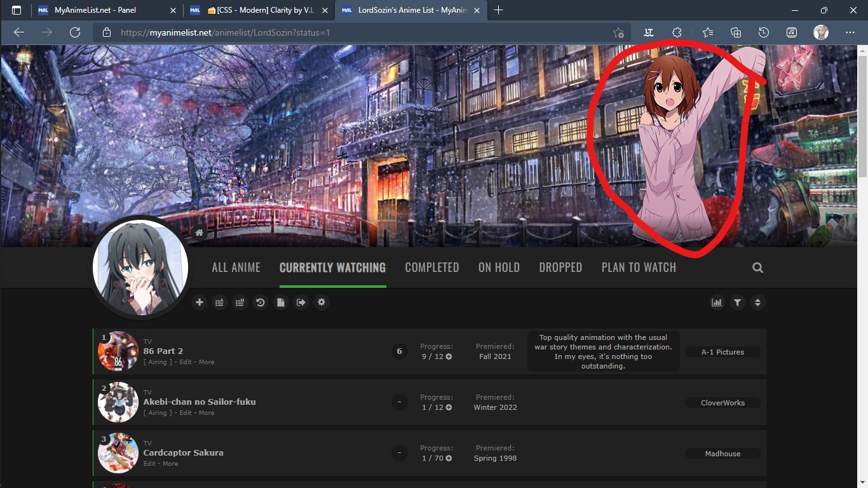
Task: Increment episode progress for Cardcaptor Sakura
Action: [x=449, y=458]
